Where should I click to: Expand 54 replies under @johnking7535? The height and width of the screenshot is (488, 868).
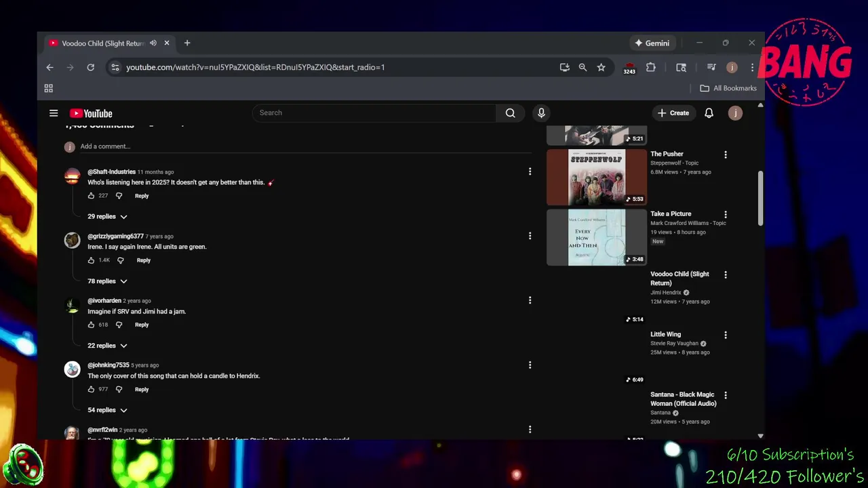pyautogui.click(x=107, y=410)
